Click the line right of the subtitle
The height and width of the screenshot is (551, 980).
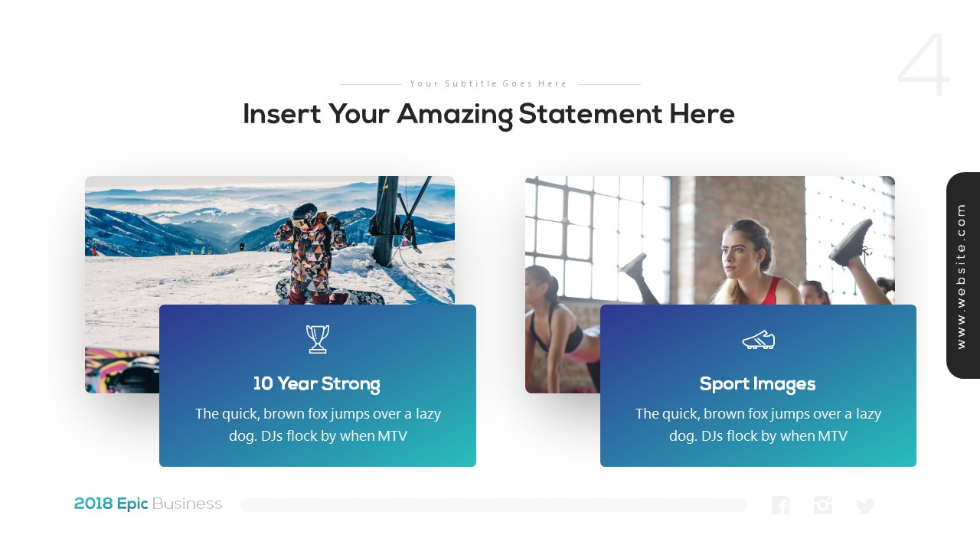pos(609,84)
